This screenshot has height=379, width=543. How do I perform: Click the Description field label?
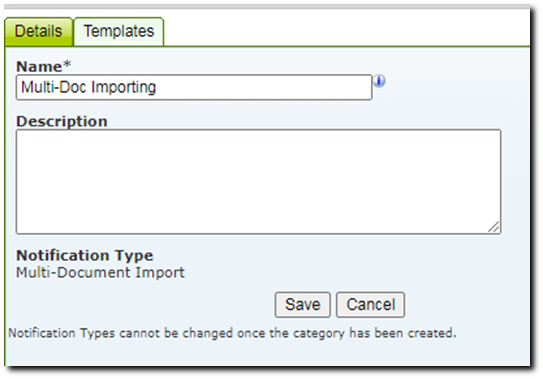point(62,121)
